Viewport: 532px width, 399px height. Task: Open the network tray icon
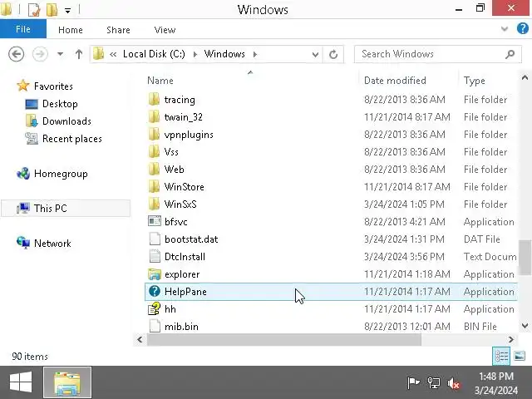coord(434,383)
